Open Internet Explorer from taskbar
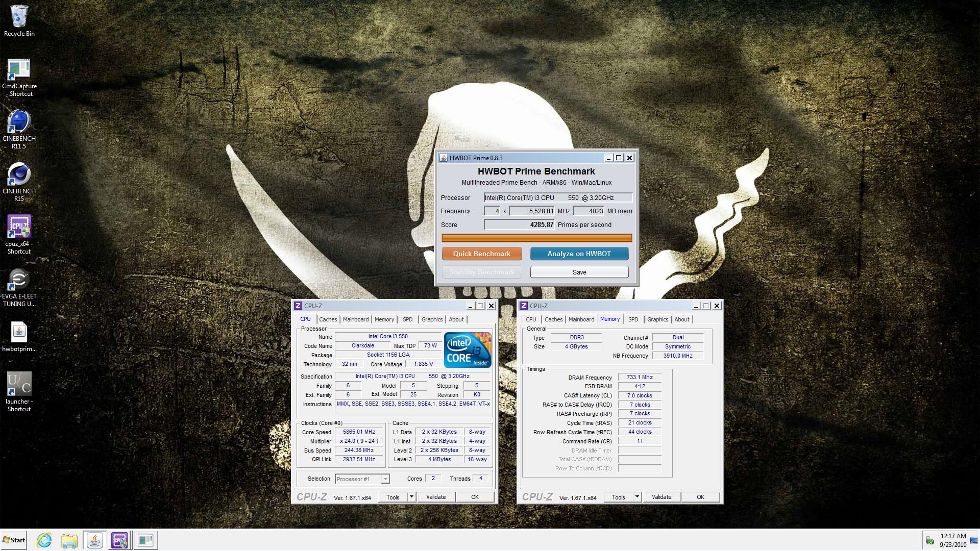Screen dimensions: 980x551 44,540
